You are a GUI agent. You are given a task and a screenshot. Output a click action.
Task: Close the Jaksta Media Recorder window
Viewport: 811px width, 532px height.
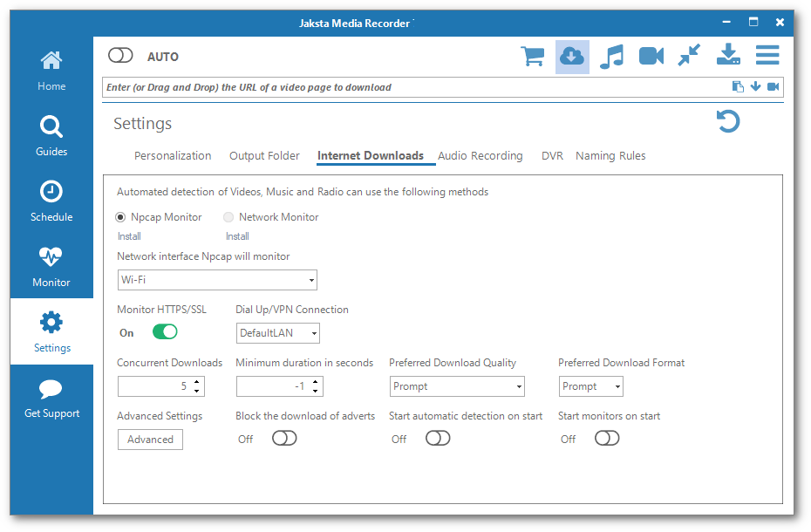coord(780,23)
